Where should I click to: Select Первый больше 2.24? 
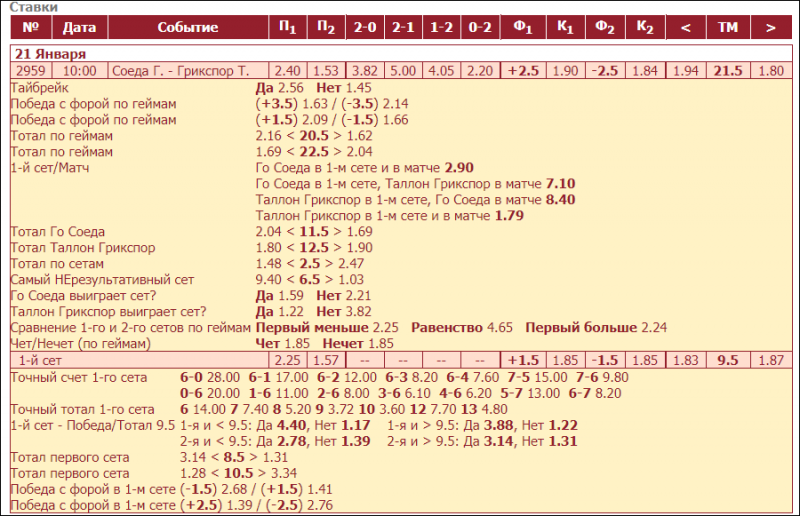(596, 327)
